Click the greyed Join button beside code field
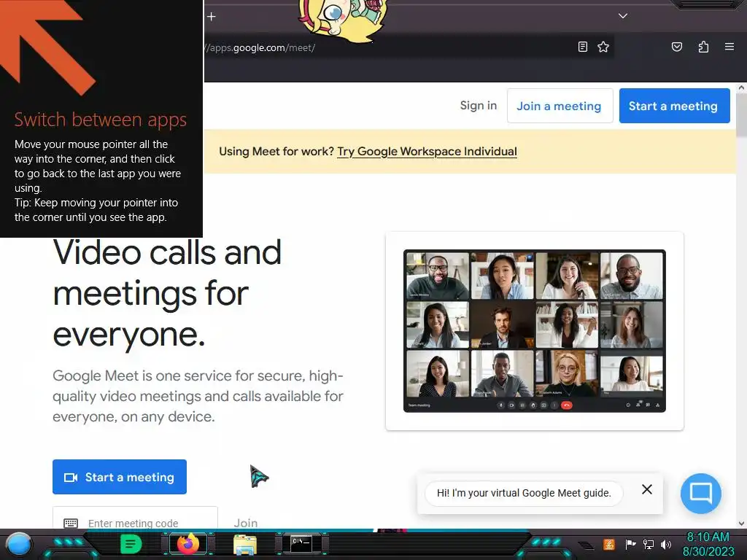Viewport: 747px width, 560px height. (x=245, y=523)
